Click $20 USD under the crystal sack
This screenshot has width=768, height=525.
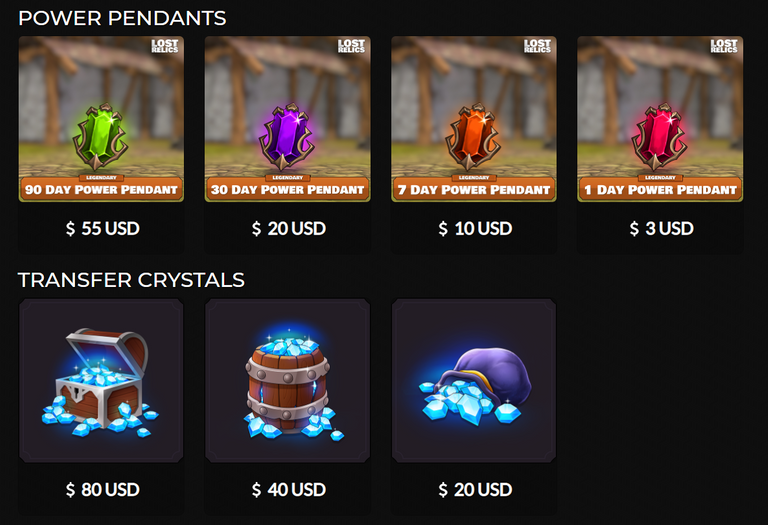click(x=475, y=489)
